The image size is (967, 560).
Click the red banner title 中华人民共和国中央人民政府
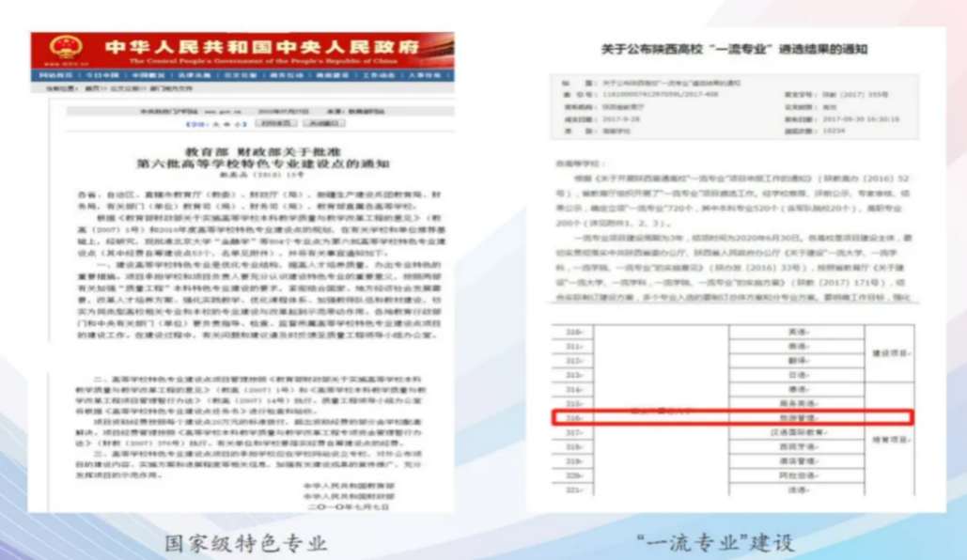pyautogui.click(x=262, y=47)
